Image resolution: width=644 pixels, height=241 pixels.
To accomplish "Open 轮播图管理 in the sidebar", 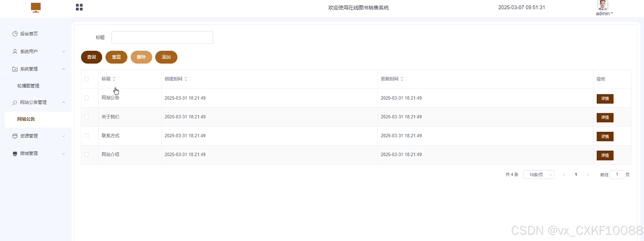I will click(28, 86).
